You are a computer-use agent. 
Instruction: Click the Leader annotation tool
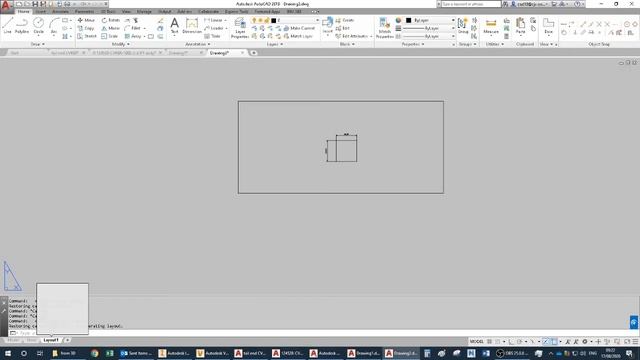[x=215, y=28]
